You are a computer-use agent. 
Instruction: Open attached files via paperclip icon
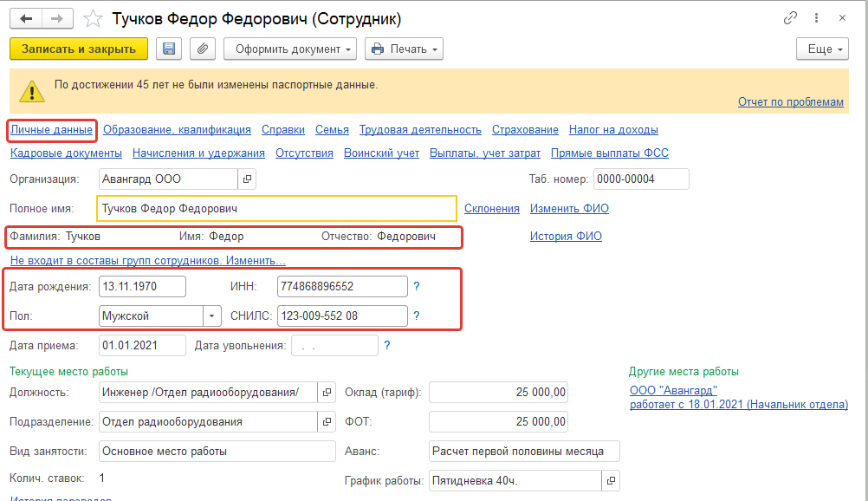point(202,49)
